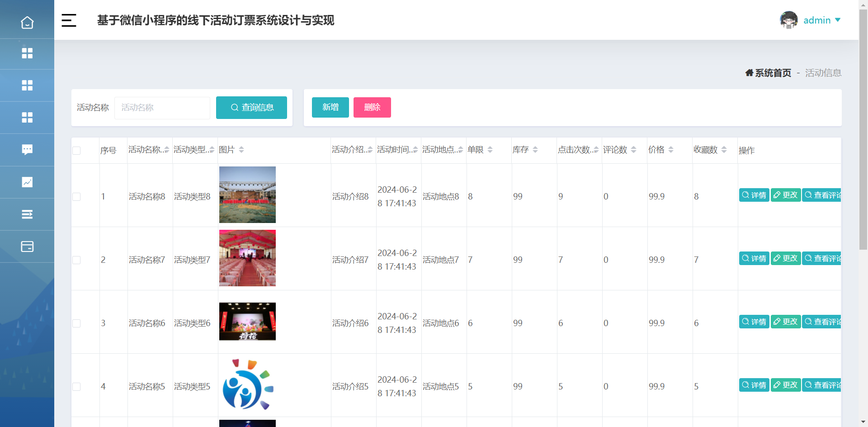Sort the 点击次数 column ascending
Viewport: 868px width, 427px height.
(x=596, y=147)
